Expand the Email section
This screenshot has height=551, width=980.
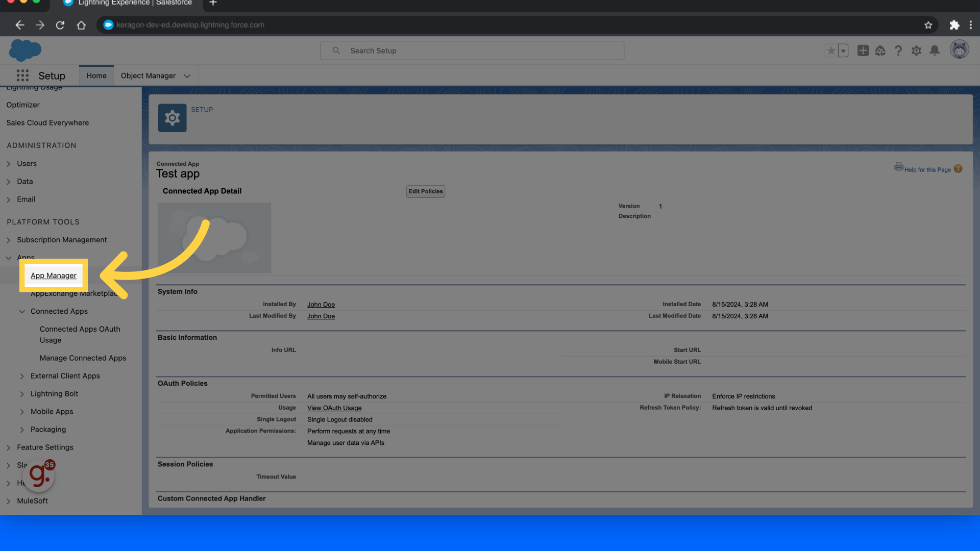point(8,199)
